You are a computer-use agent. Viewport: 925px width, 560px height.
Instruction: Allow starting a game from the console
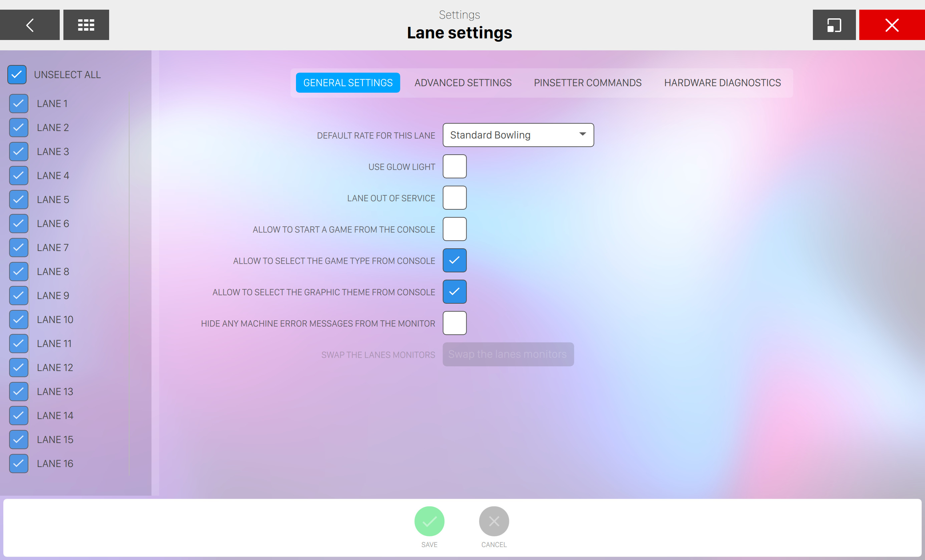(454, 229)
